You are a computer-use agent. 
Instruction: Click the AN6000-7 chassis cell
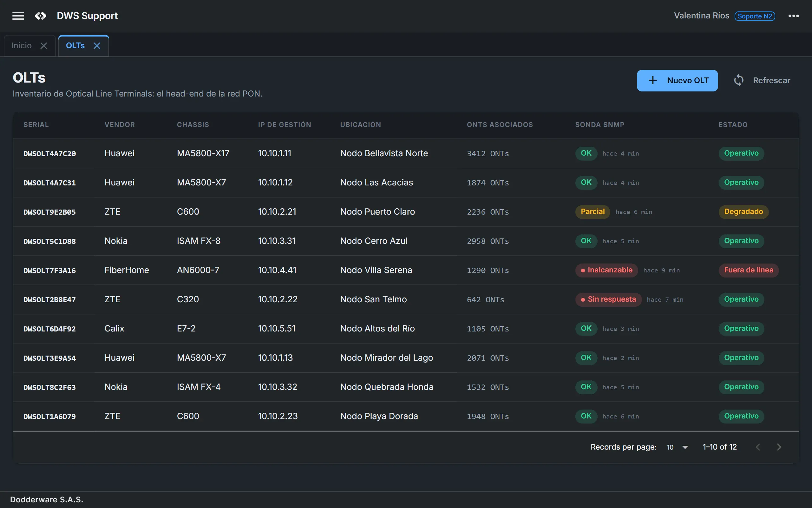click(x=198, y=270)
